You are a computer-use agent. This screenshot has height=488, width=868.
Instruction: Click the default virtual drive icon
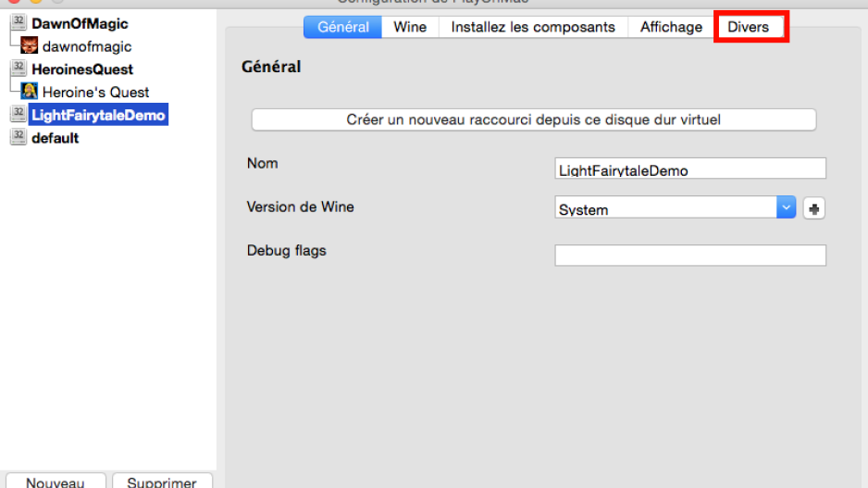click(x=19, y=137)
